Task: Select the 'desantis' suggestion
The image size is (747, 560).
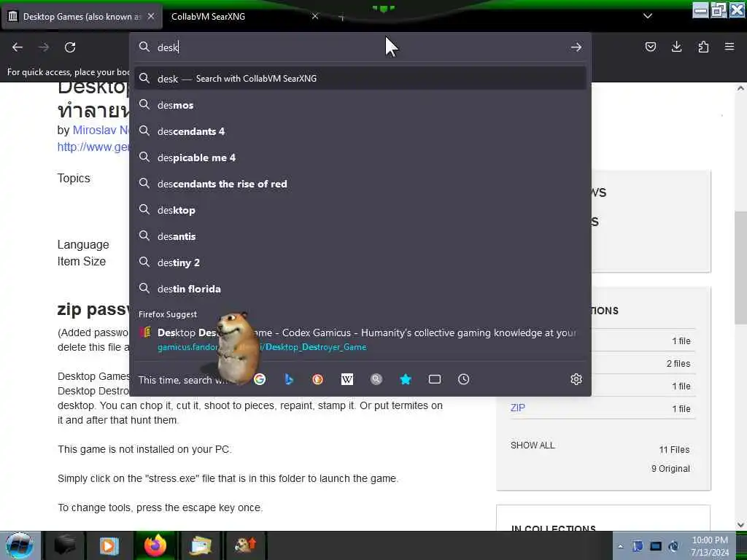Action: (360, 236)
